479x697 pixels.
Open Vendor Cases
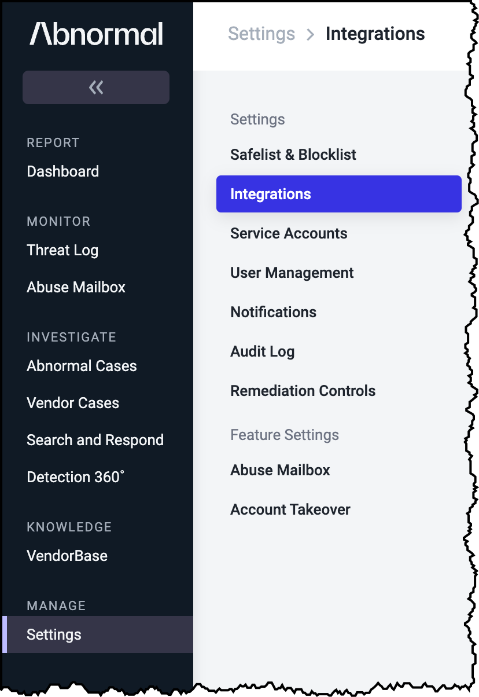coord(73,403)
